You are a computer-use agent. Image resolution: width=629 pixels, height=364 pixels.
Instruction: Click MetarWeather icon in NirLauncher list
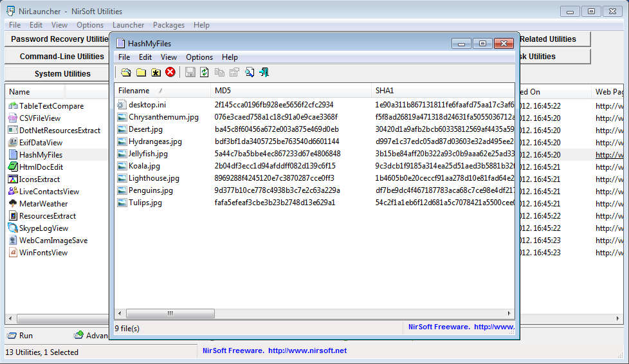pyautogui.click(x=13, y=203)
